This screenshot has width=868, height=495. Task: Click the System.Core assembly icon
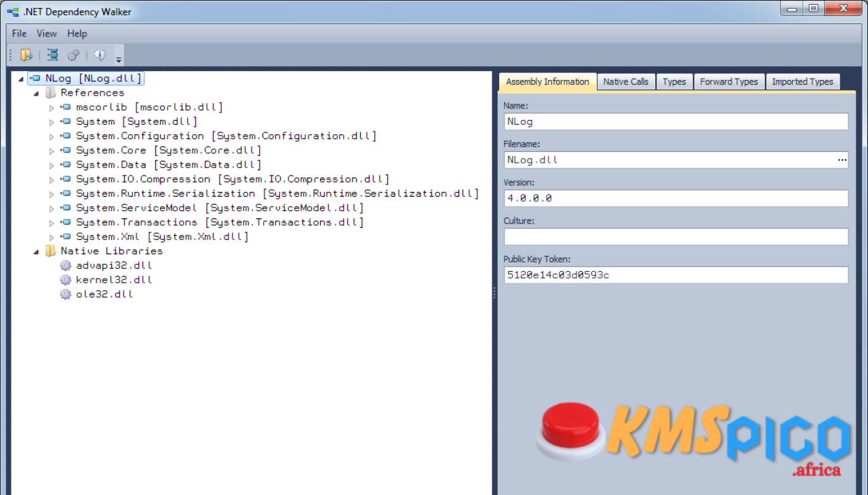point(65,150)
